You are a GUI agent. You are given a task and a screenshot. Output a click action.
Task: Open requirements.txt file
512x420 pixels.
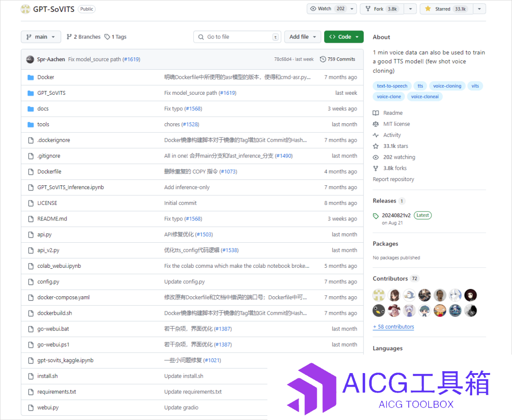click(x=56, y=392)
